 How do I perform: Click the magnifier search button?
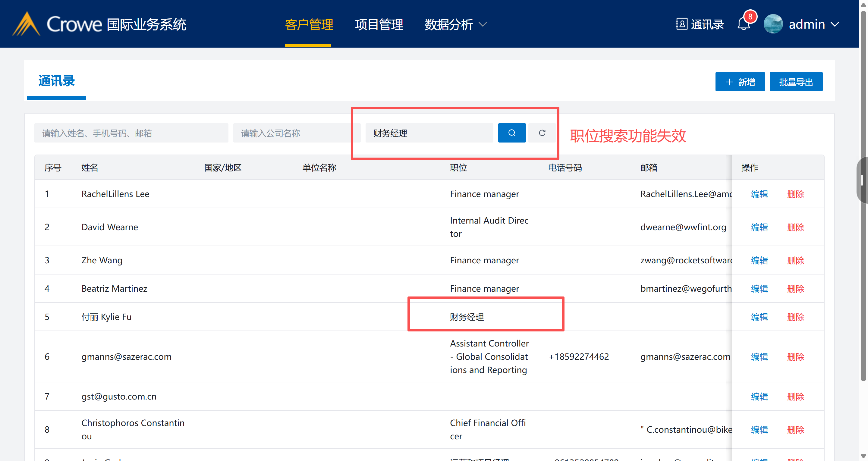click(x=511, y=133)
